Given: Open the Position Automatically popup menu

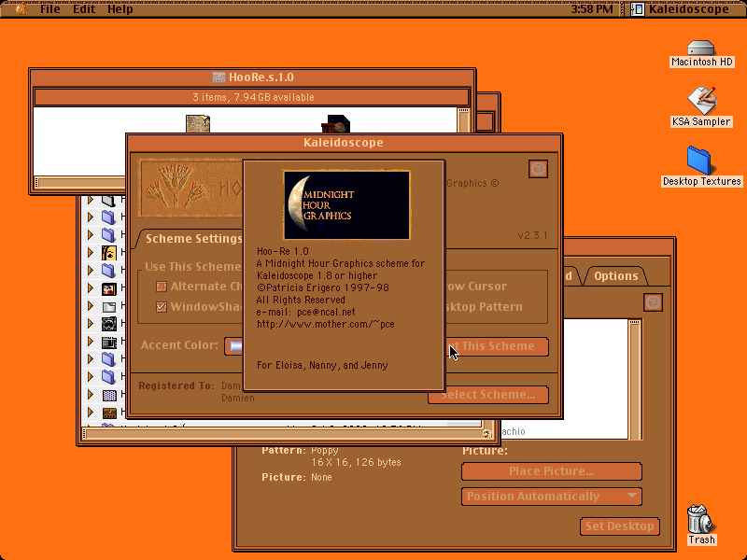Looking at the screenshot, I should [x=552, y=497].
